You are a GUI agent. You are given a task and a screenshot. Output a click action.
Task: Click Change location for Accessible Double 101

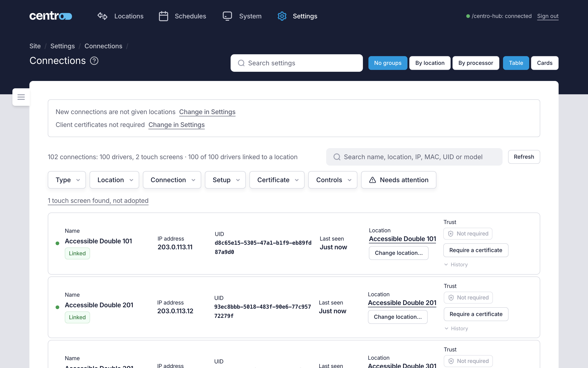399,253
